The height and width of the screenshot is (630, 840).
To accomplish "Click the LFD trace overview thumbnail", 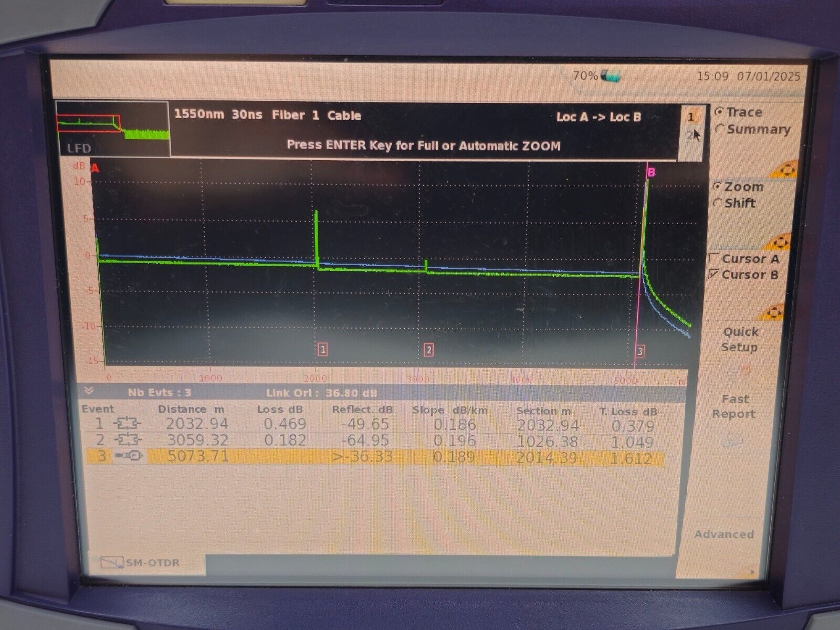I will [x=113, y=128].
